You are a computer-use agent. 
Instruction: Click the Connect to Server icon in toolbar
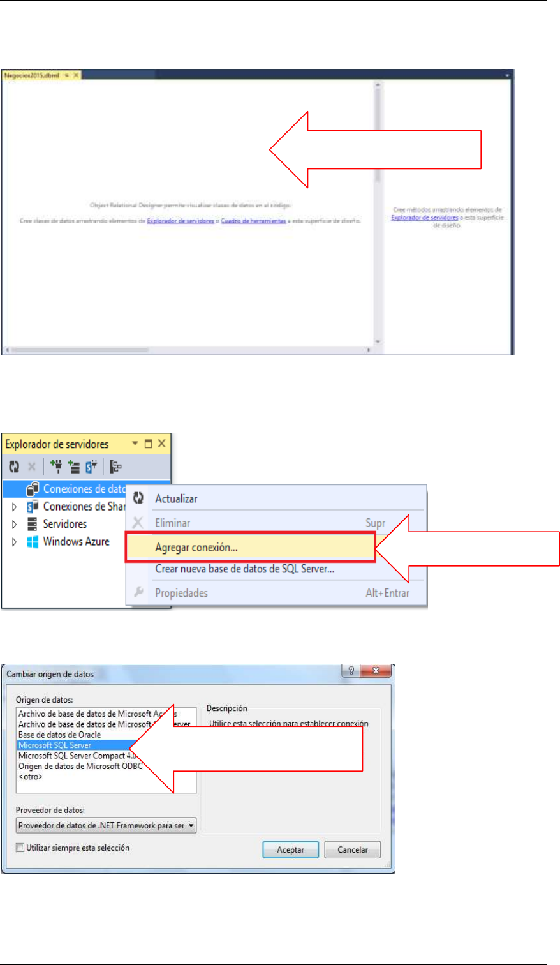[73, 467]
